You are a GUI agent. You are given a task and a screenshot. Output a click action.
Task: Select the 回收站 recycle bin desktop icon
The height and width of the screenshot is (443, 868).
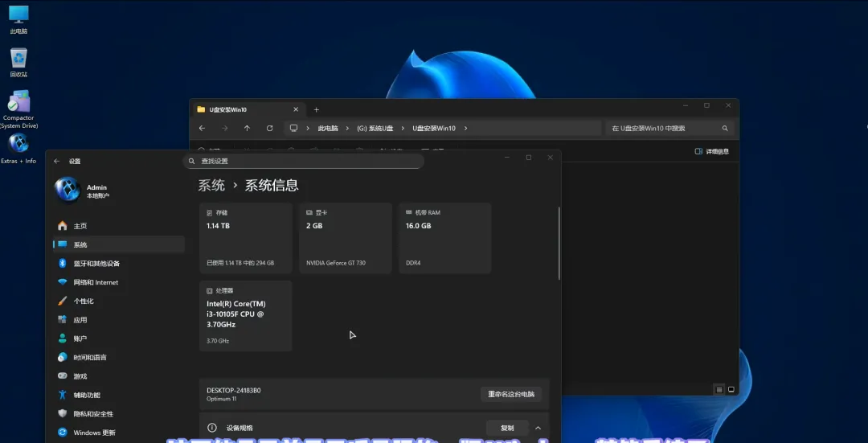click(x=18, y=62)
